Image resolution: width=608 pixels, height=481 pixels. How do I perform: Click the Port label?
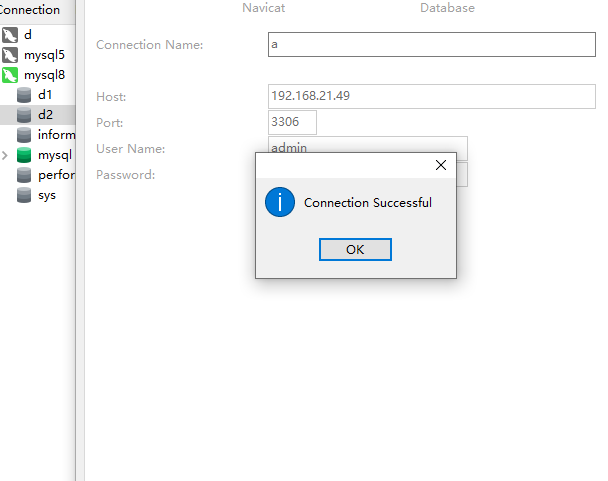110,123
